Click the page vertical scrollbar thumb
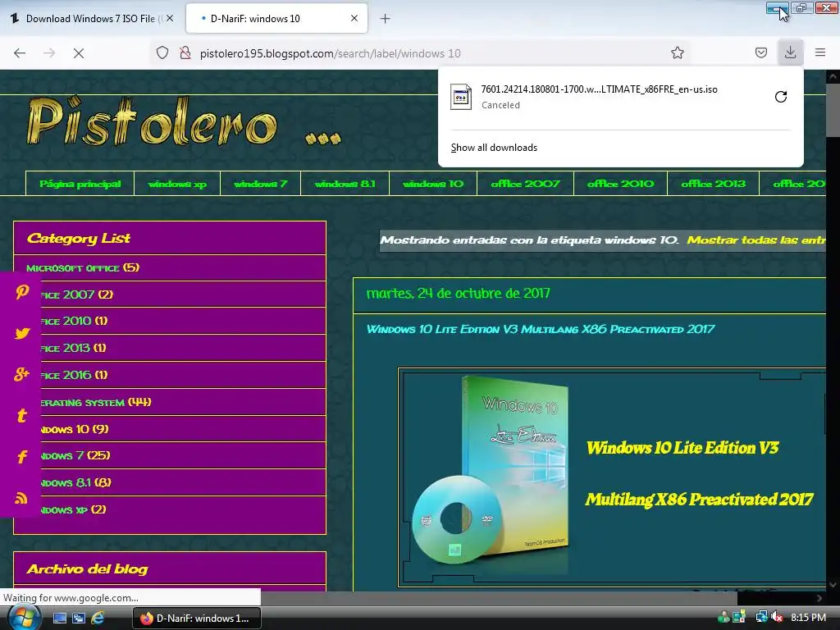Screen dimensions: 840x630 [833, 110]
